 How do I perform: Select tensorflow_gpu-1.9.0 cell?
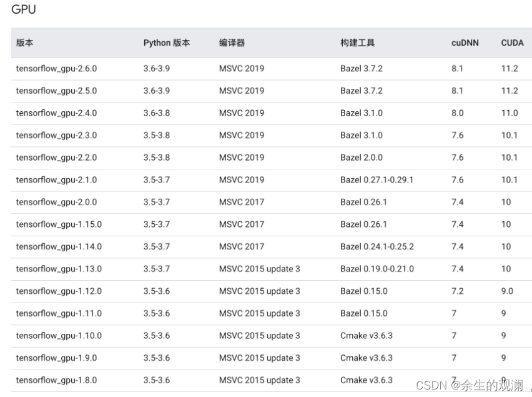click(x=56, y=358)
